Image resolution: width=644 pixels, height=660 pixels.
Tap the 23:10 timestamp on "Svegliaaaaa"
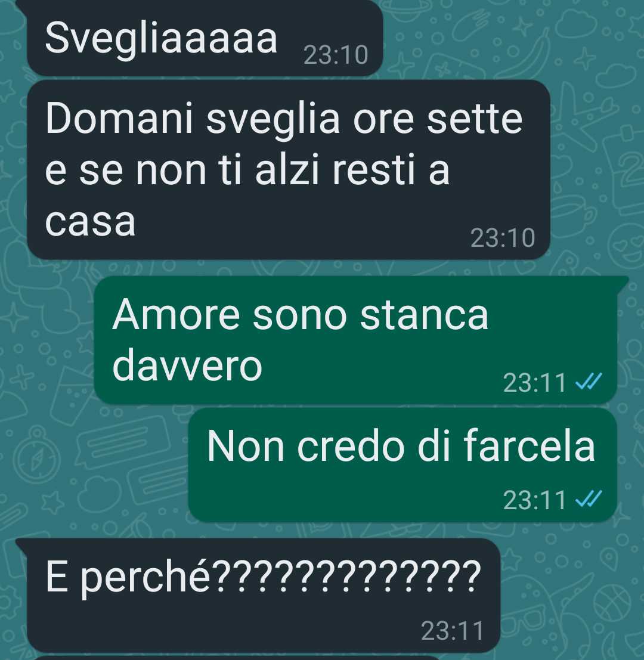(336, 55)
